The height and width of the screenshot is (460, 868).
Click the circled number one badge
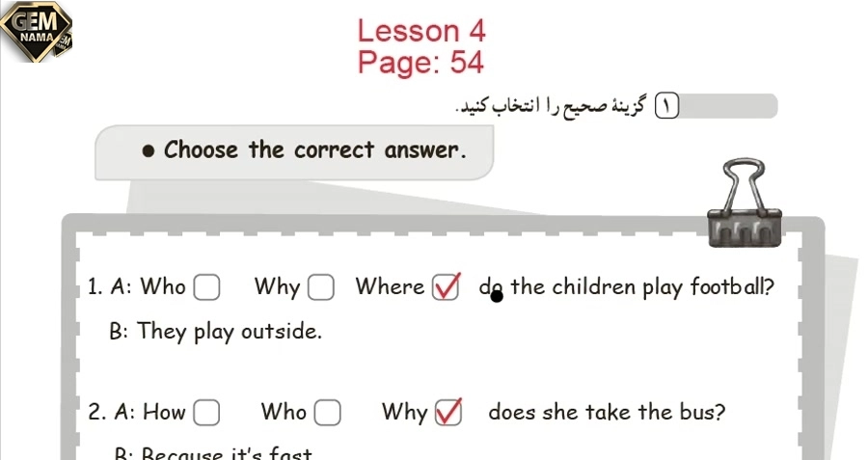667,104
